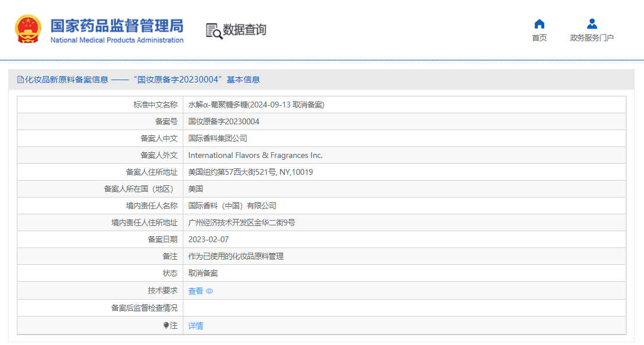This screenshot has width=644, height=345.
Task: Click the 取消备案 status value
Action: 202,273
